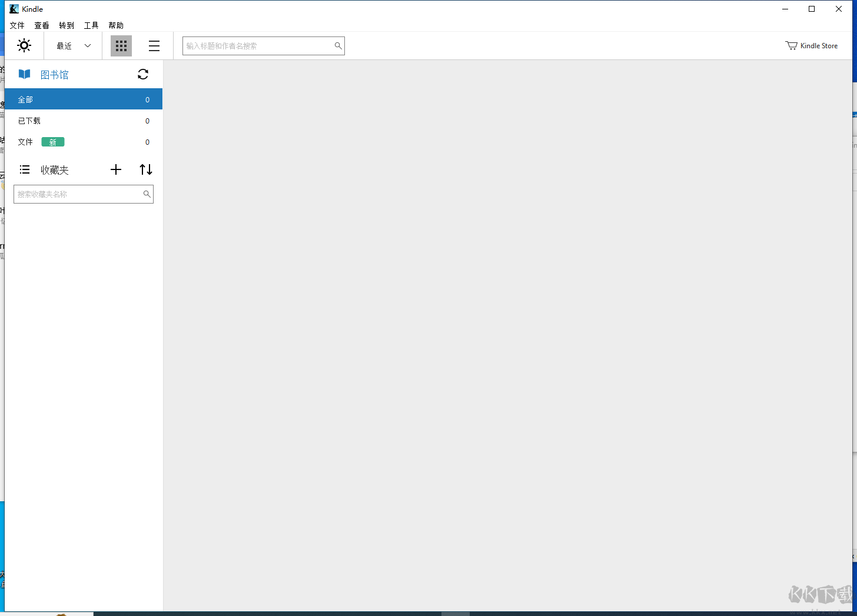Click the Kindle app icon in the title bar
Viewport: 857px width, 616px height.
click(14, 9)
